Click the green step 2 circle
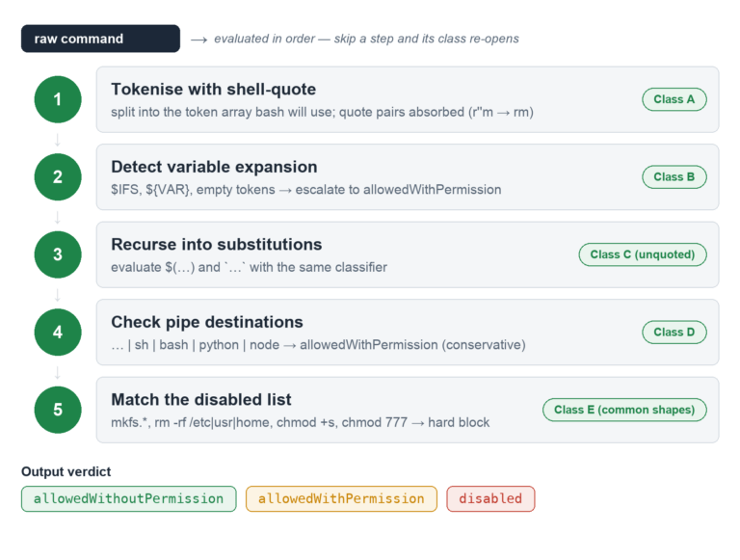Viewport: 740px width, 560px height. click(58, 177)
